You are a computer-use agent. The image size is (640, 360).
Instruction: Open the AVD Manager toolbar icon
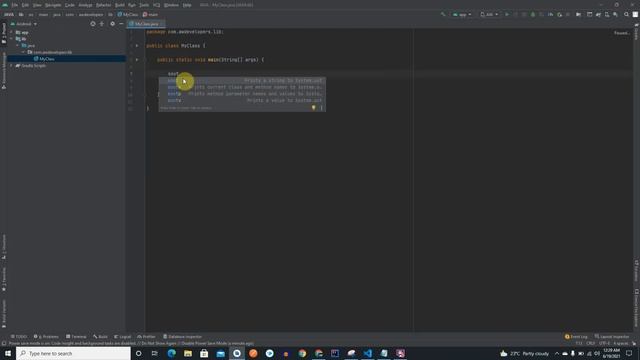(607, 14)
